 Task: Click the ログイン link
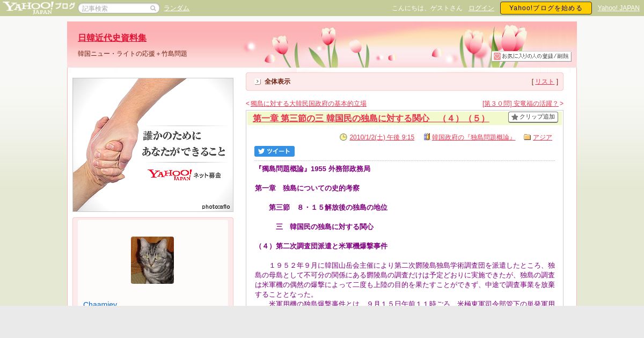coord(481,8)
